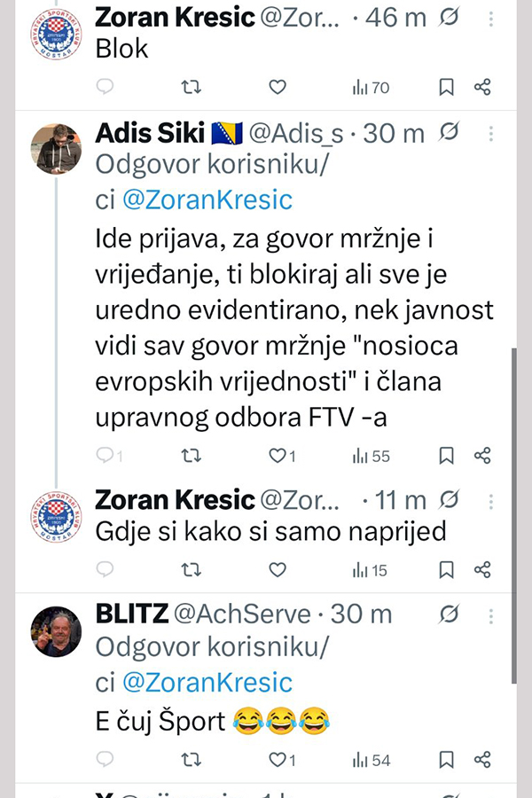Open @ZoranKresic mention in Adis Siki's reply
Screen dimensions: 532x798
(206, 199)
